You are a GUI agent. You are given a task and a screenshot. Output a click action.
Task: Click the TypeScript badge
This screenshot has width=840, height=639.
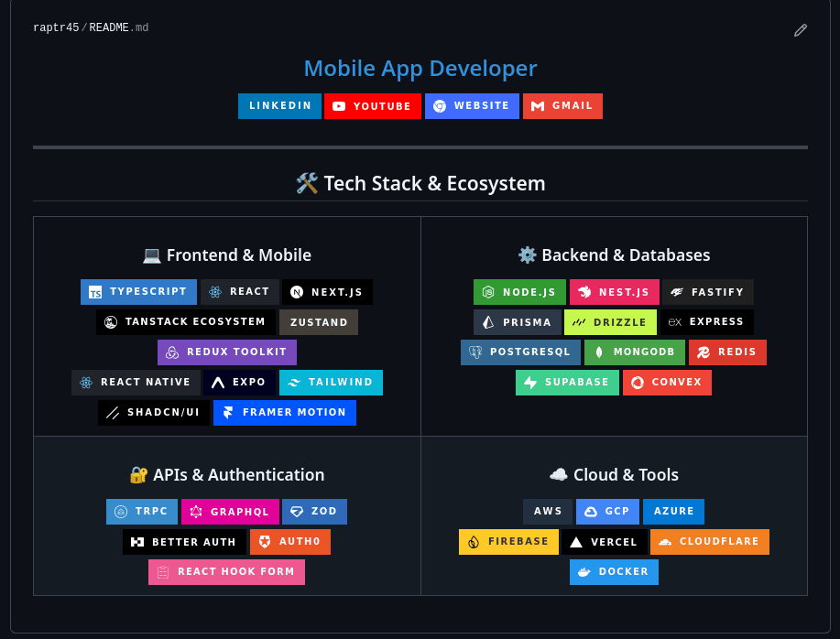138,292
